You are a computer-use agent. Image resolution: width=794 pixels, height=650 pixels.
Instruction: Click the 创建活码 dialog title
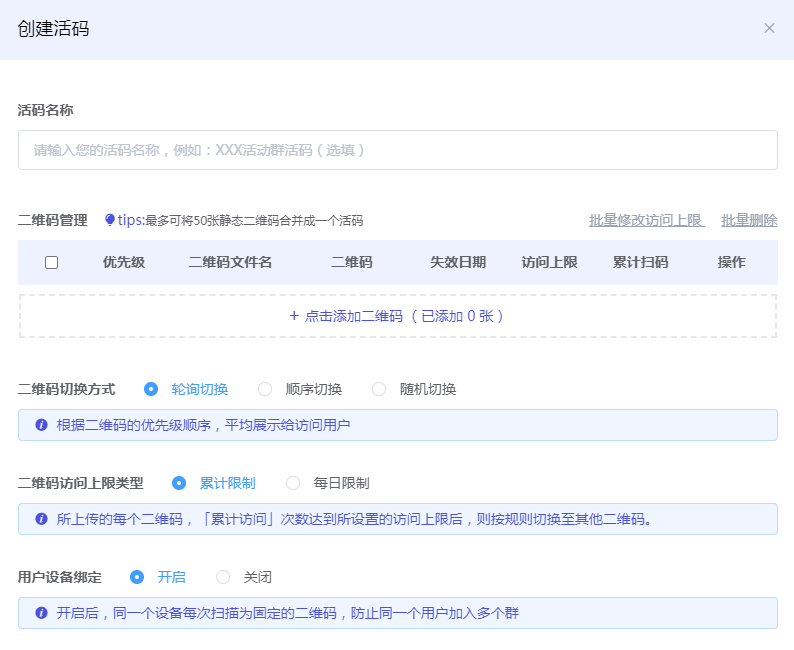pos(53,29)
